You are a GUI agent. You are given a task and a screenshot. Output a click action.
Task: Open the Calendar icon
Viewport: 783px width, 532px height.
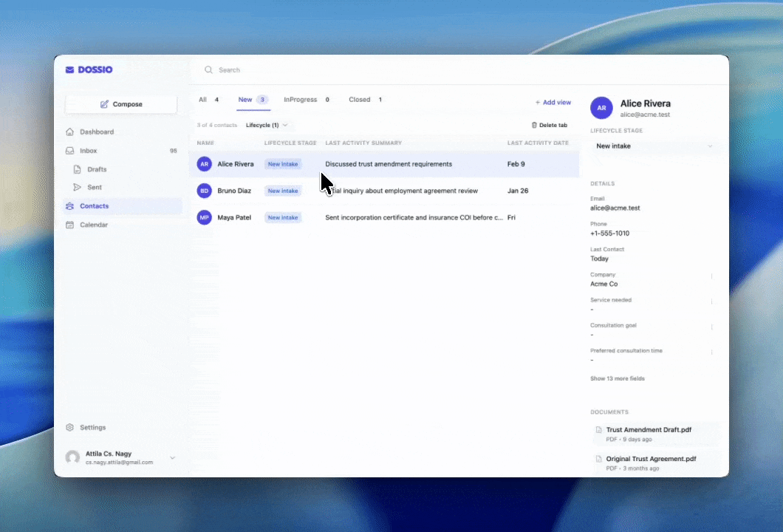[71, 225]
